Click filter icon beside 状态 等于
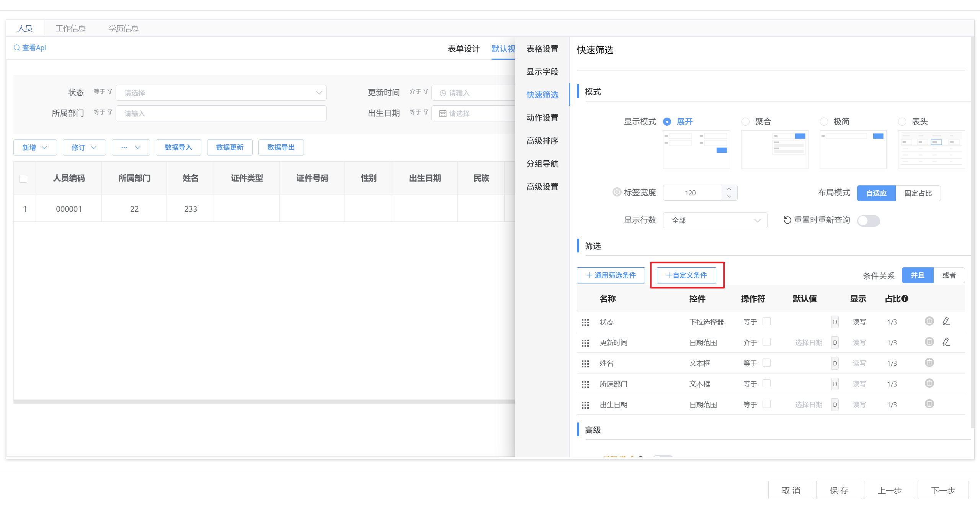The image size is (980, 506). pyautogui.click(x=110, y=92)
